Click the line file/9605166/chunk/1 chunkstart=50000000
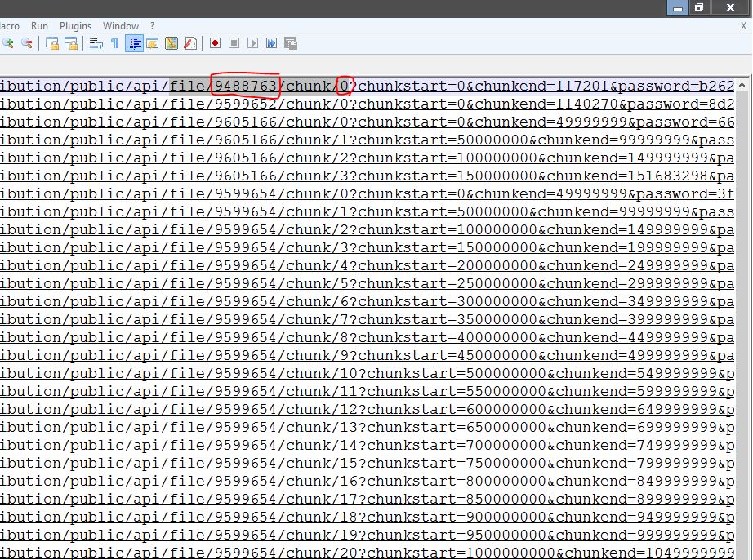Viewport: 753px width, 560px height. pyautogui.click(x=368, y=140)
